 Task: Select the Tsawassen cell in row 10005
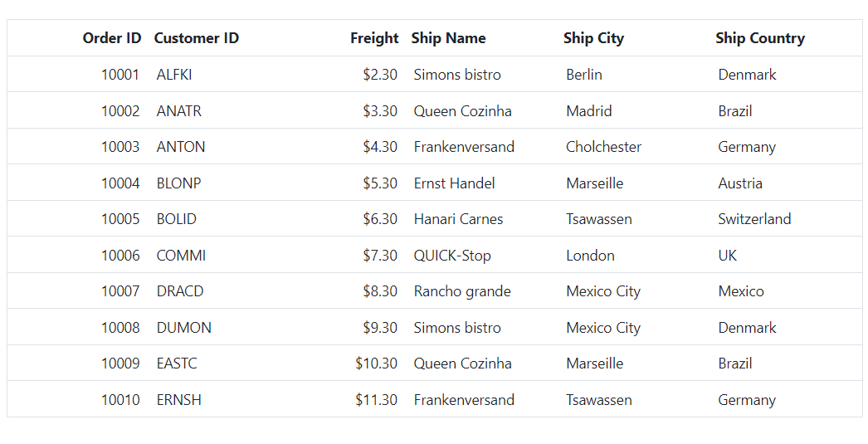point(634,218)
